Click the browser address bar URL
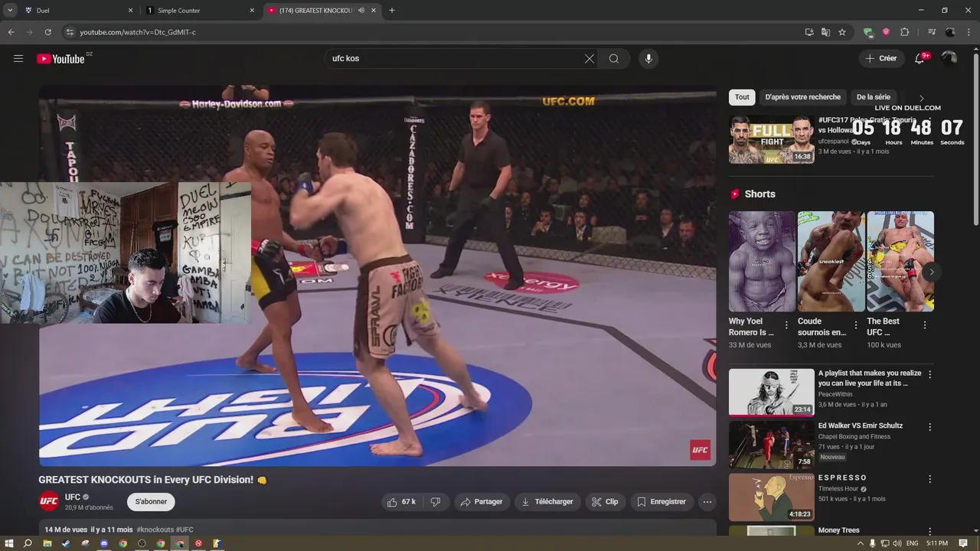 [138, 32]
